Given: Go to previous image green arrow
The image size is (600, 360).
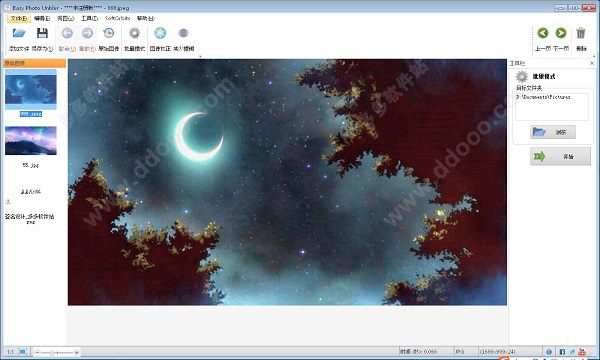Looking at the screenshot, I should (x=543, y=33).
